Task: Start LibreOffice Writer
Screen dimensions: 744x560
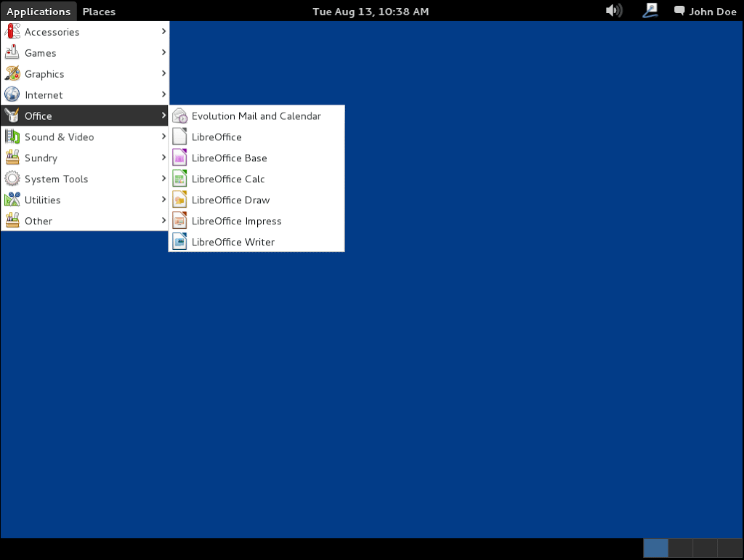Action: click(256, 242)
